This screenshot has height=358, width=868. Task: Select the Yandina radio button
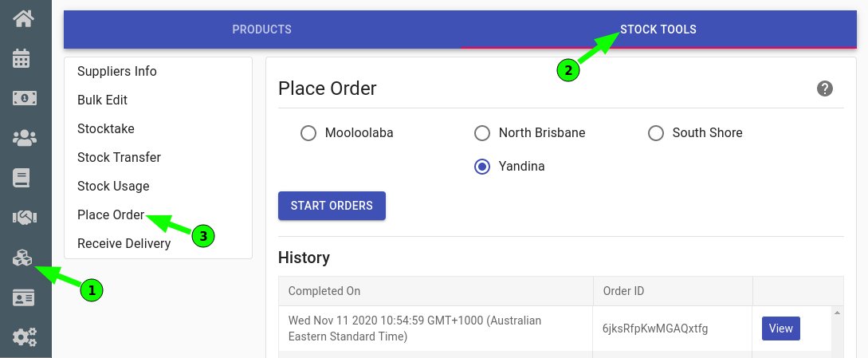click(x=482, y=167)
